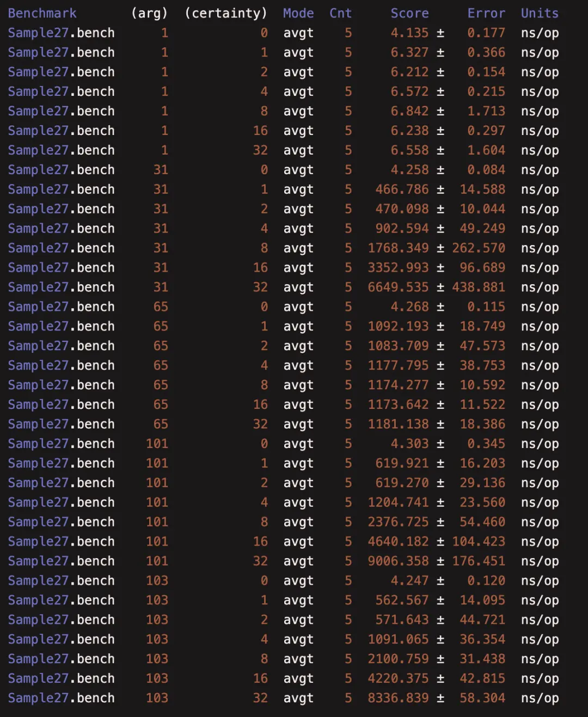Click the score value 2100.759
Image resolution: width=588 pixels, height=717 pixels.
398,659
